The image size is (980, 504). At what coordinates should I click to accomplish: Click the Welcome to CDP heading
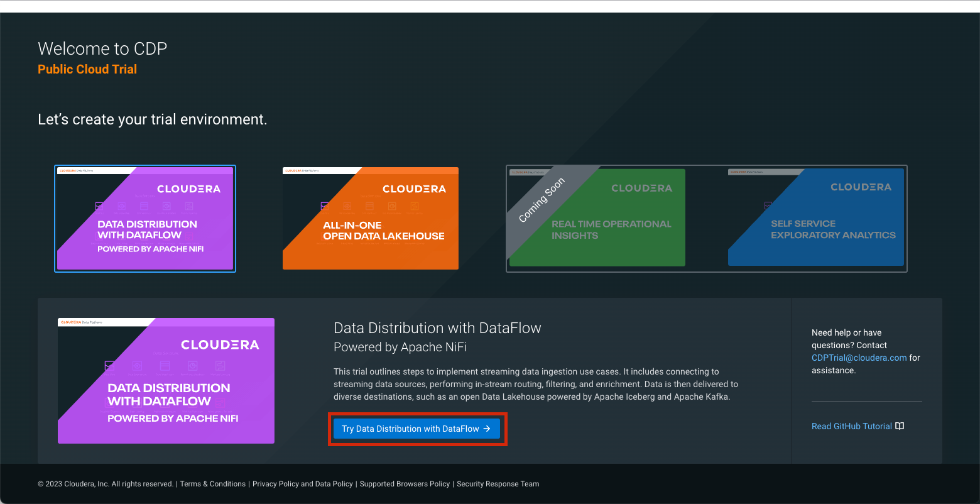[102, 48]
